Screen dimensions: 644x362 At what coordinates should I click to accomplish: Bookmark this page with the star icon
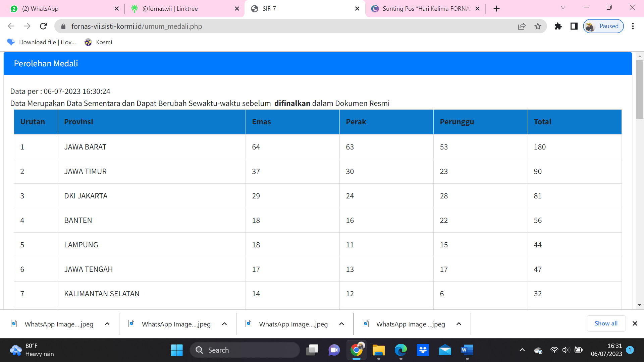tap(538, 26)
